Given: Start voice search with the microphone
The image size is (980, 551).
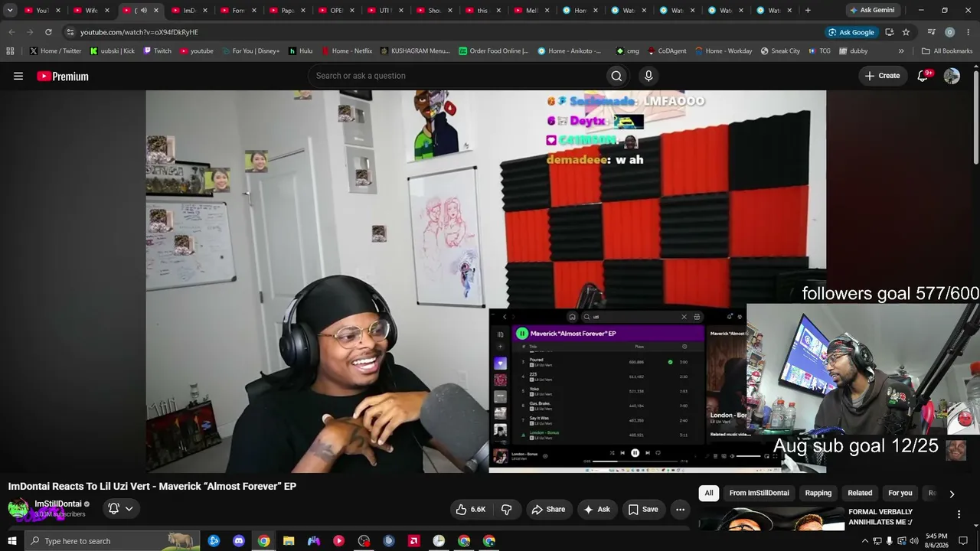Looking at the screenshot, I should click(648, 76).
